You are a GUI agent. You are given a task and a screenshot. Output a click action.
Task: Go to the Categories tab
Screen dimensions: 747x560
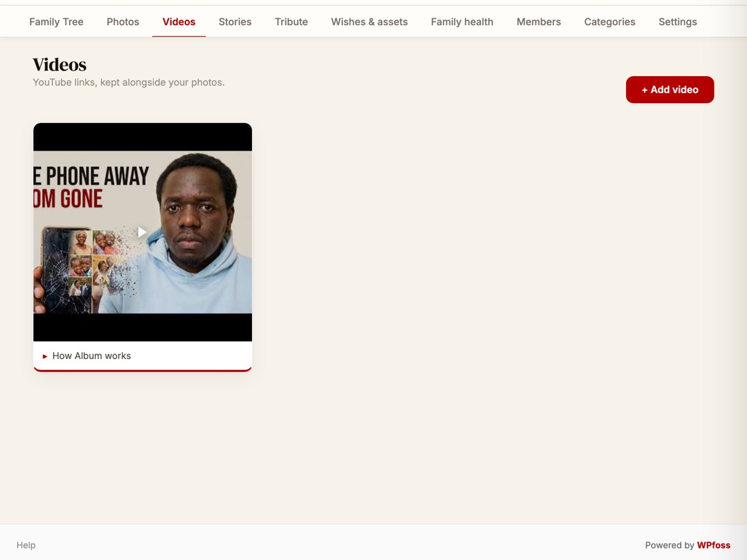tap(610, 22)
